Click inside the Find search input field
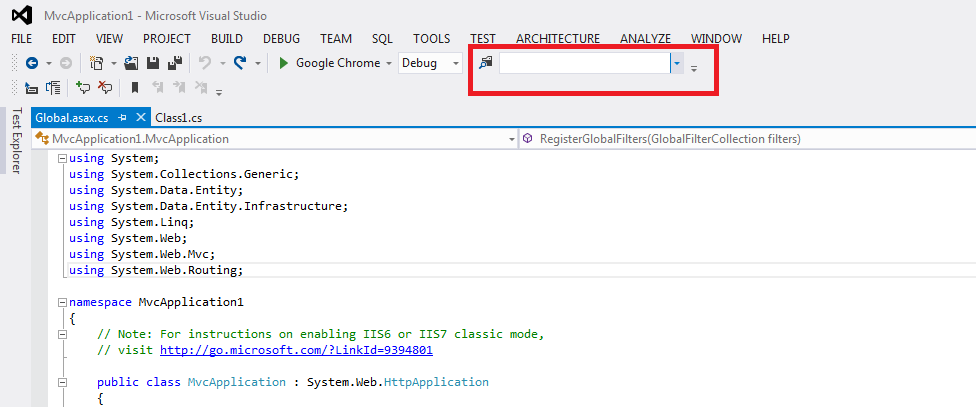This screenshot has width=976, height=407. coord(584,63)
